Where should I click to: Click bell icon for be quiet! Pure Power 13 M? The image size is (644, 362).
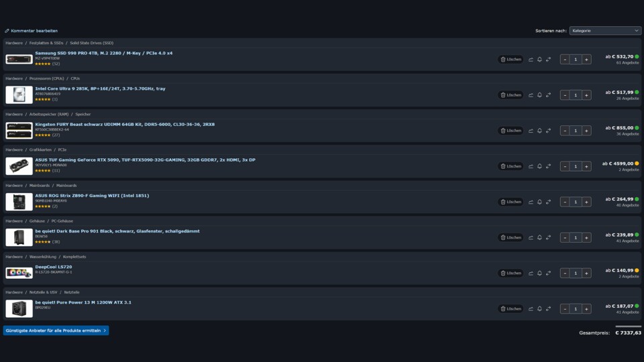pos(539,308)
